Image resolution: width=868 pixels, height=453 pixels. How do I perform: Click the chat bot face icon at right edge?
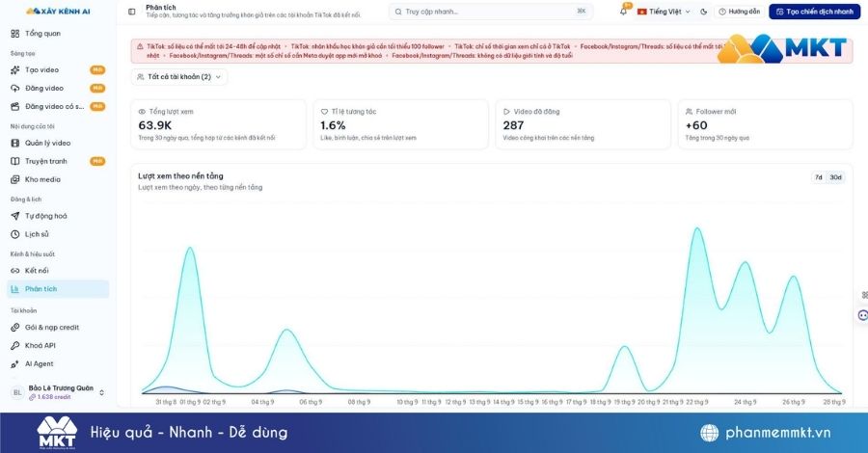(x=862, y=315)
